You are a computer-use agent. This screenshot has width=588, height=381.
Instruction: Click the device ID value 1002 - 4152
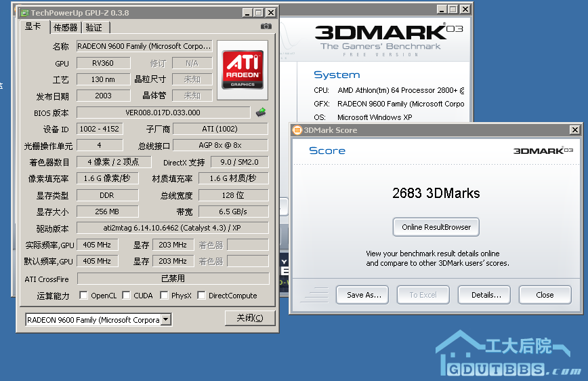(x=100, y=129)
